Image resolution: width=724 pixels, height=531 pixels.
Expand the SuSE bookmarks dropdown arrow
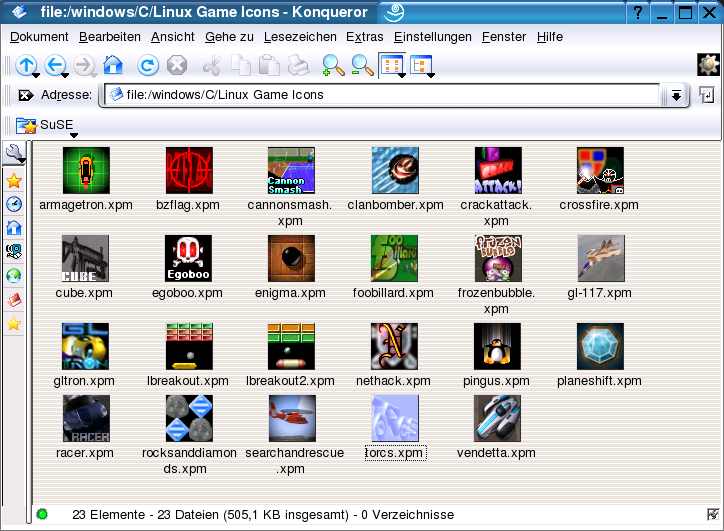coord(74,135)
